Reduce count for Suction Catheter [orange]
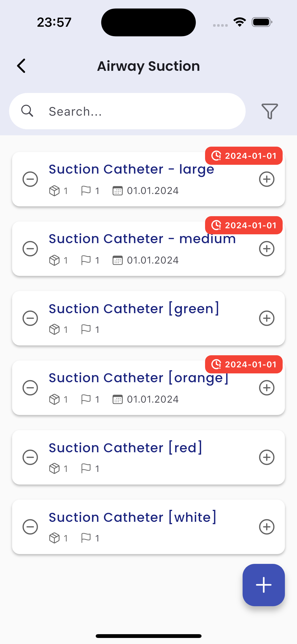 30,388
